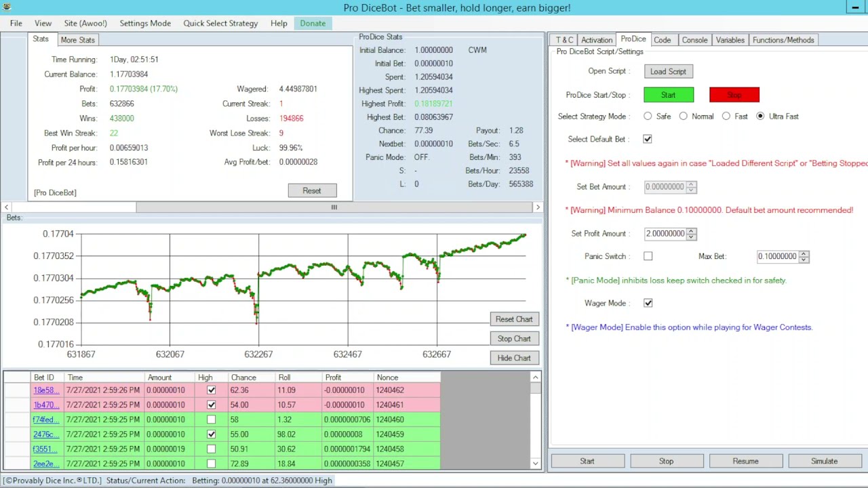This screenshot has height=488, width=868.
Task: Toggle the Wager Mode checkbox
Action: (x=648, y=303)
